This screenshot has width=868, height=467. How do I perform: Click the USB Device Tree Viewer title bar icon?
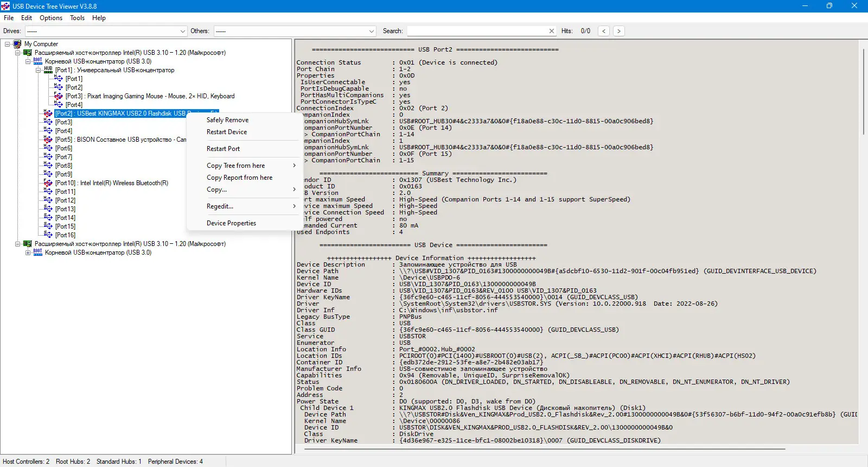coord(5,6)
